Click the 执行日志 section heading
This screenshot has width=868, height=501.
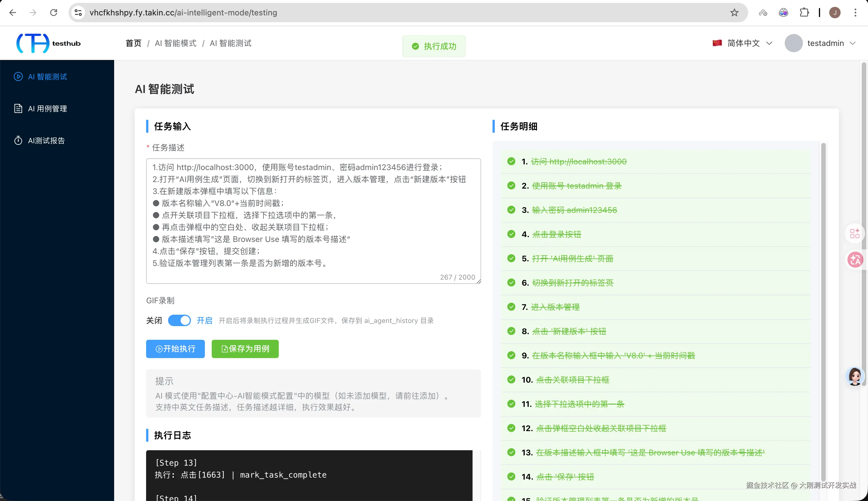coord(172,435)
